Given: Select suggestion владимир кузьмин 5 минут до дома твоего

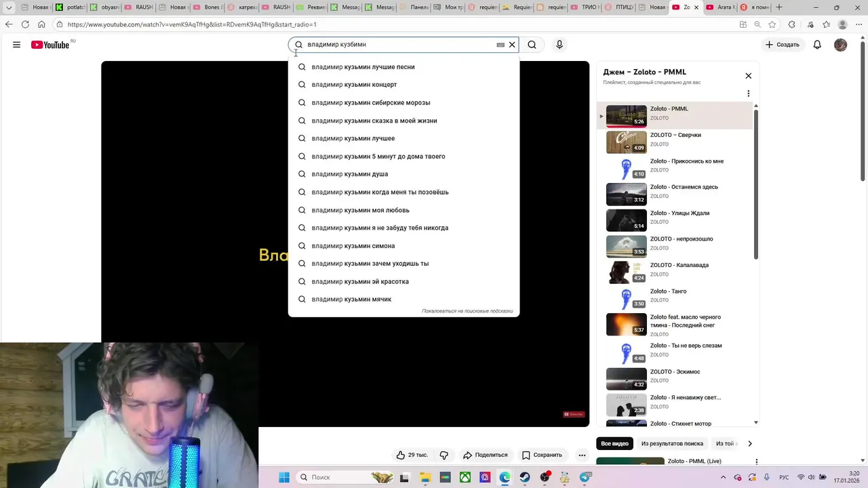Looking at the screenshot, I should coord(403,157).
